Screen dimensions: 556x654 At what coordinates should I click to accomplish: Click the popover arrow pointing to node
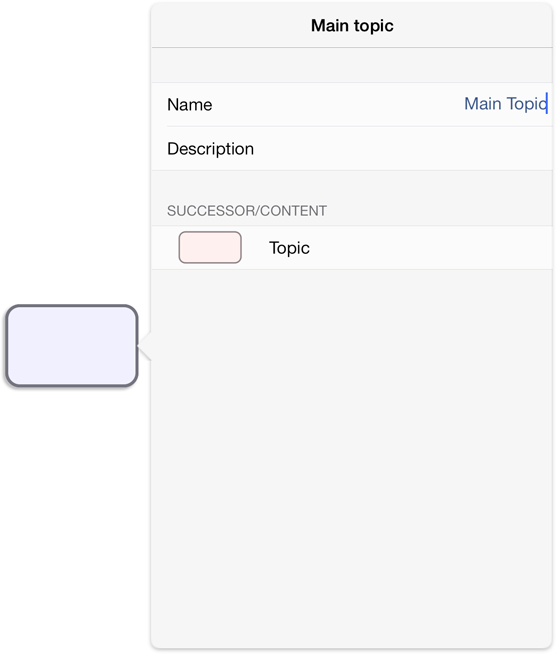point(145,346)
